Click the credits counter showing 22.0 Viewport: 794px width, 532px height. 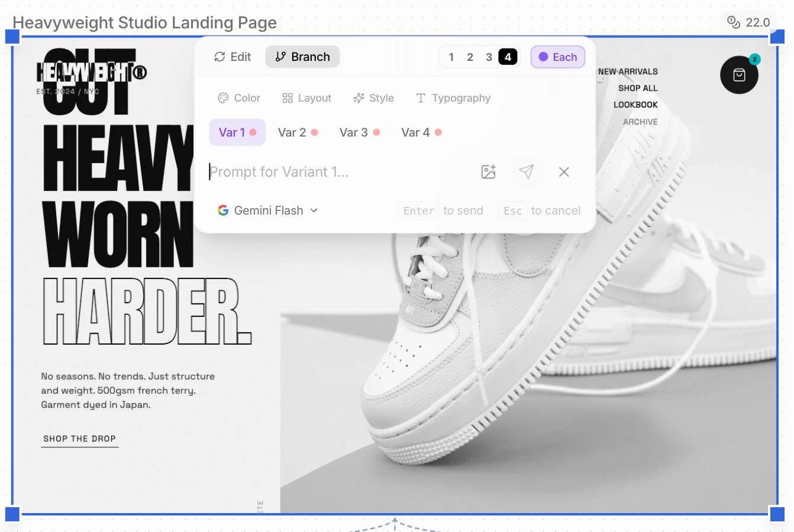click(747, 21)
